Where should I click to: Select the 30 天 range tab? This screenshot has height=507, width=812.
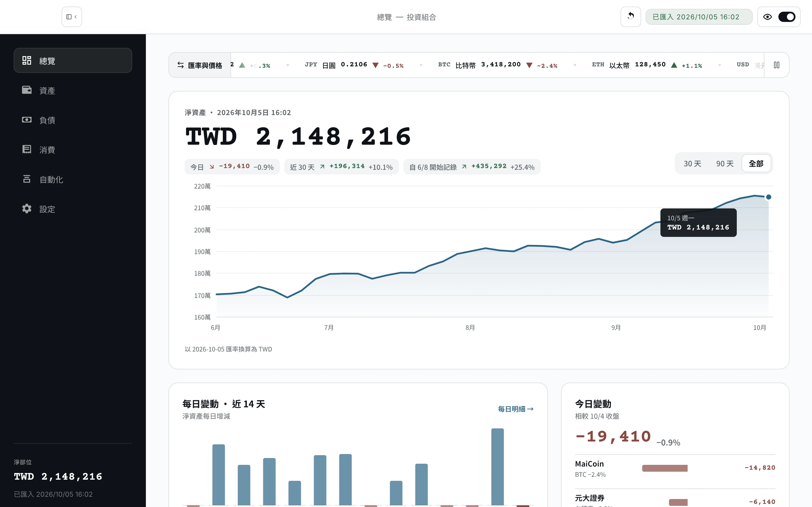pyautogui.click(x=692, y=163)
